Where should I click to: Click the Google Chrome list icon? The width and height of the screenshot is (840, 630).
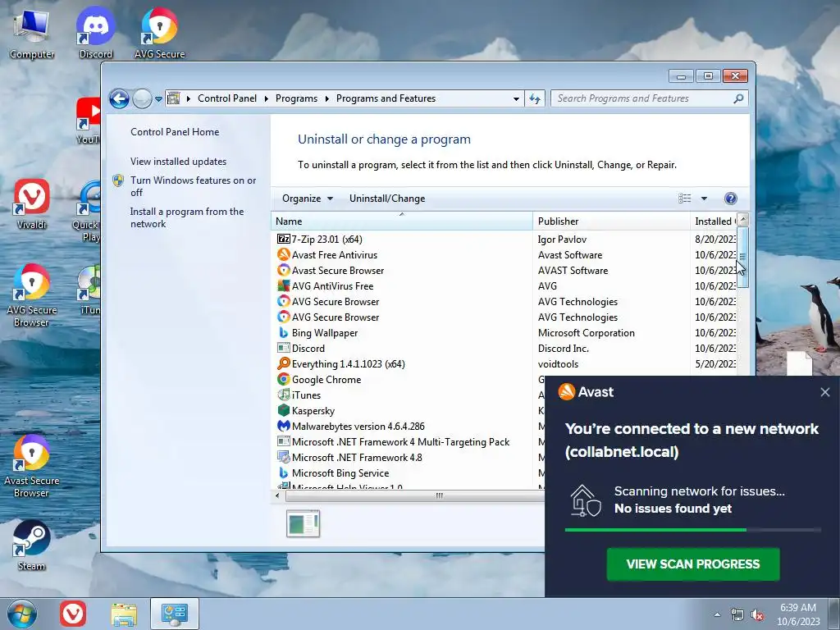pos(283,379)
